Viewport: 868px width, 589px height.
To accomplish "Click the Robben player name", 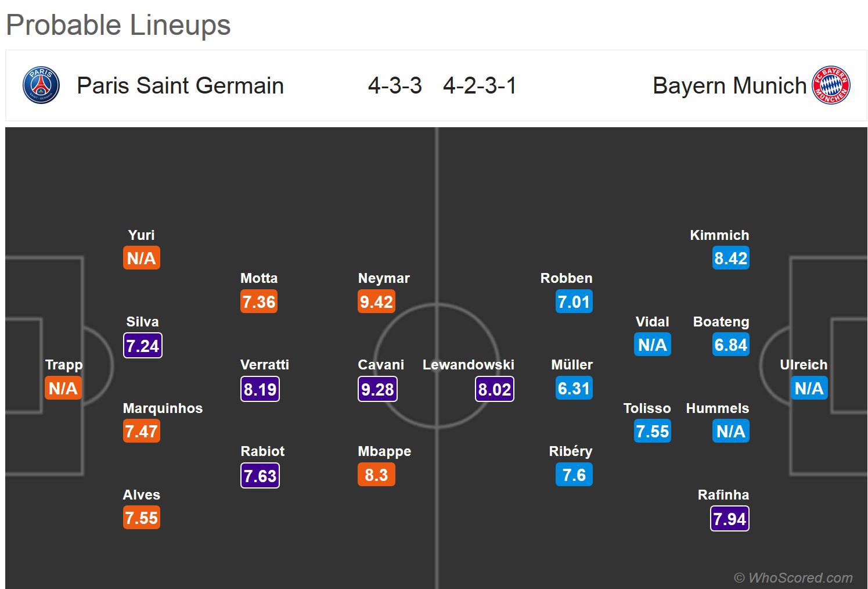I will [566, 278].
